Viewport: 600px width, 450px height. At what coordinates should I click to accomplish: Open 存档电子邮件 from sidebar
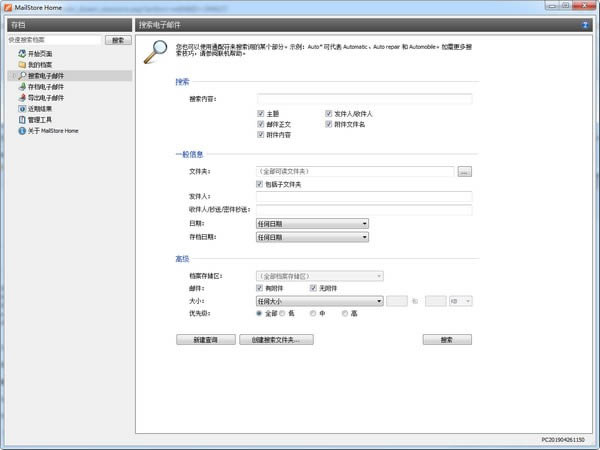pos(45,87)
